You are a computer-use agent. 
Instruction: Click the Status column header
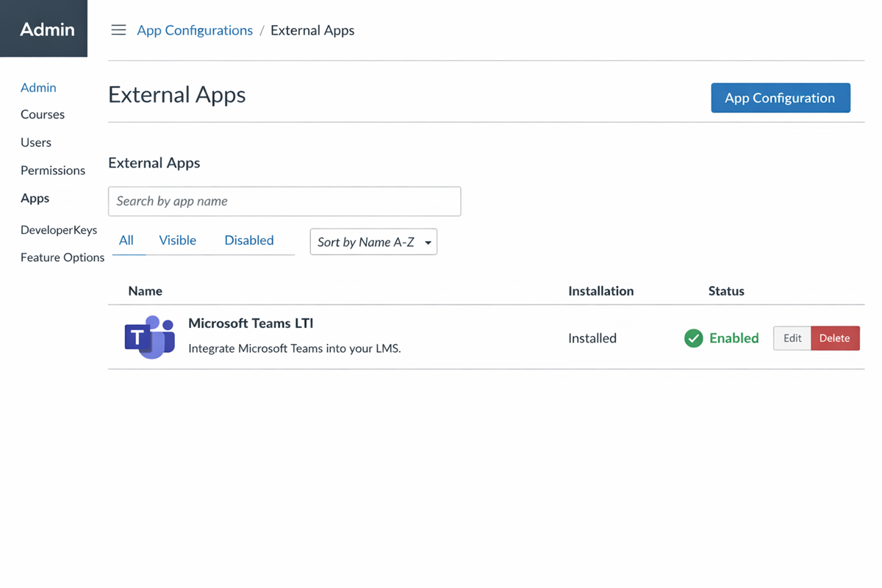point(726,291)
